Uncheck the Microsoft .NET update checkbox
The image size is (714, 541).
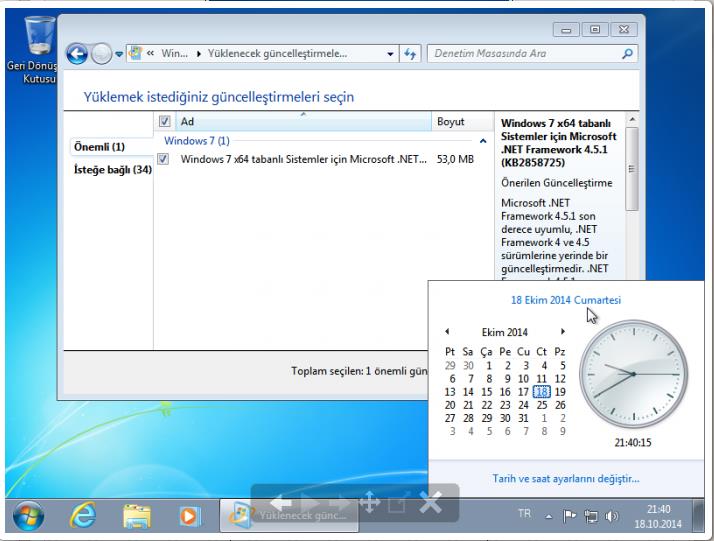pyautogui.click(x=163, y=159)
